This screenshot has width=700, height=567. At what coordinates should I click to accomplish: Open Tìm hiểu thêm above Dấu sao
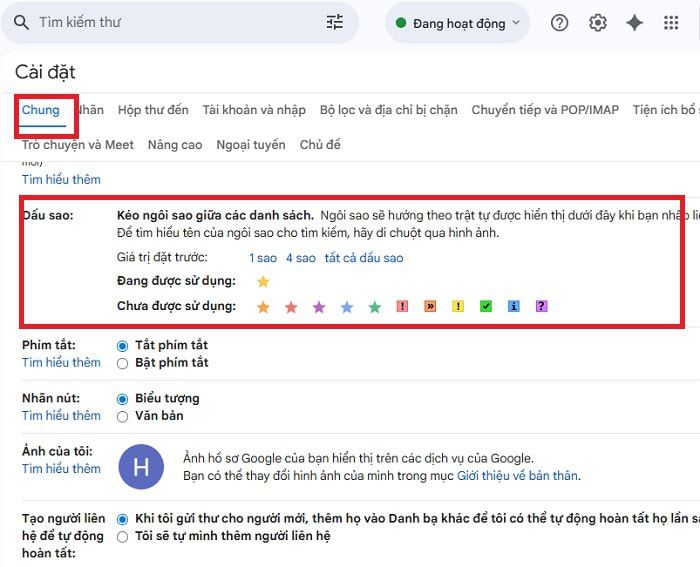click(x=61, y=179)
